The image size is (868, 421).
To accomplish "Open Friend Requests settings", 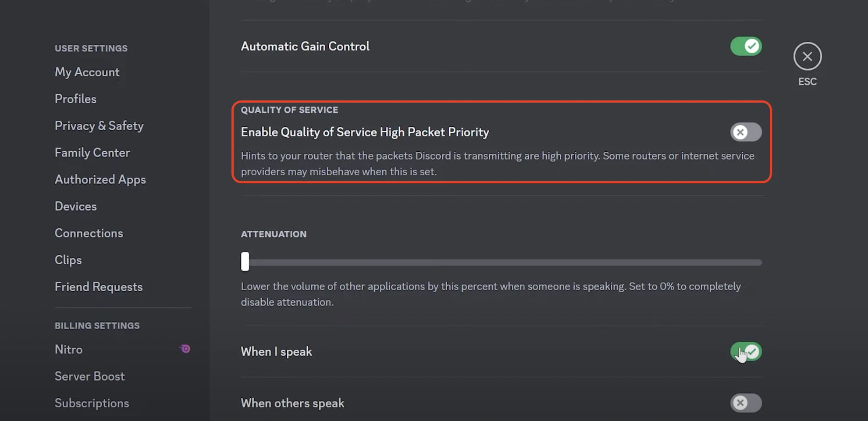I will tap(99, 287).
